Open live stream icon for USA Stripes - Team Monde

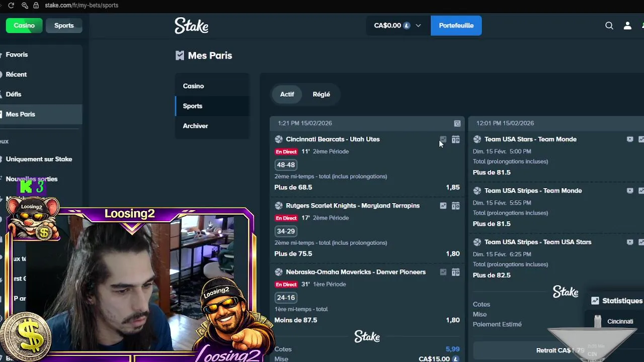[x=629, y=191]
